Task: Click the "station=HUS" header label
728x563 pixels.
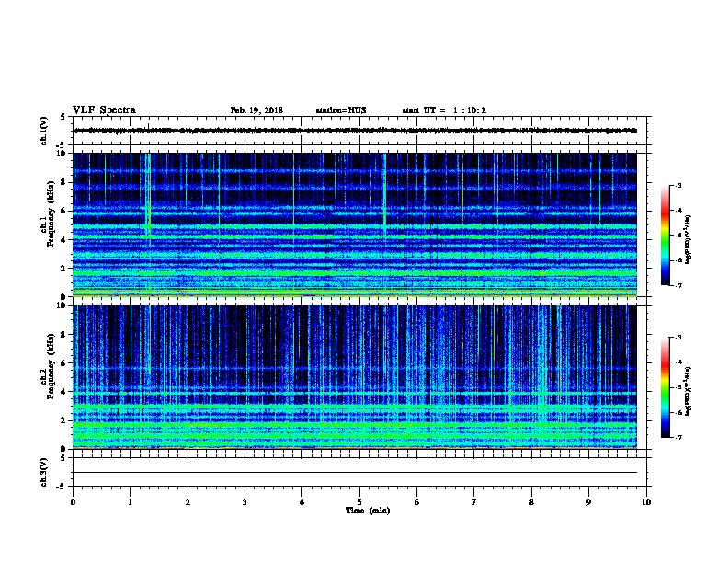Action: [341, 110]
